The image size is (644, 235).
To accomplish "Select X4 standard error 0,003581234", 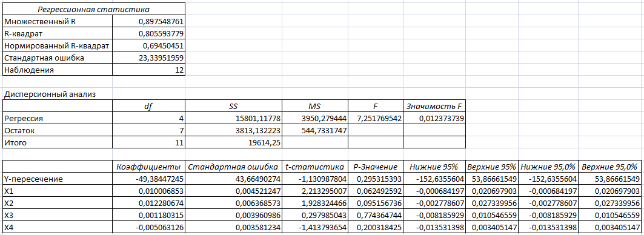I will point(233,227).
